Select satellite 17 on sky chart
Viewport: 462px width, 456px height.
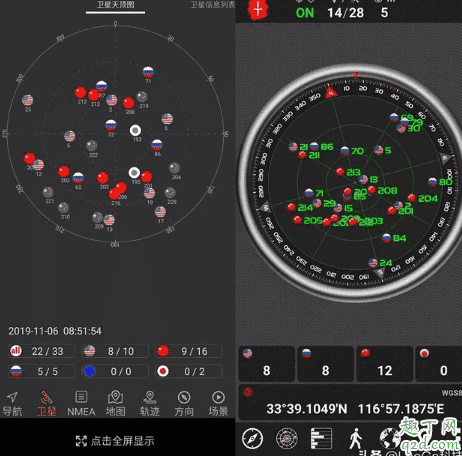160,212
